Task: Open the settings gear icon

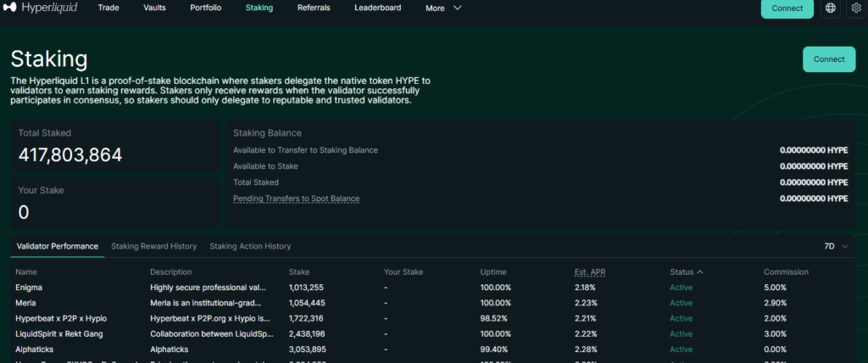Action: pyautogui.click(x=856, y=8)
